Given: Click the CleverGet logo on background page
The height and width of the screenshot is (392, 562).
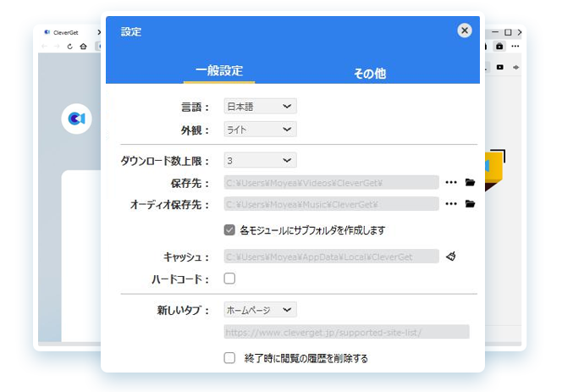Looking at the screenshot, I should (x=76, y=119).
